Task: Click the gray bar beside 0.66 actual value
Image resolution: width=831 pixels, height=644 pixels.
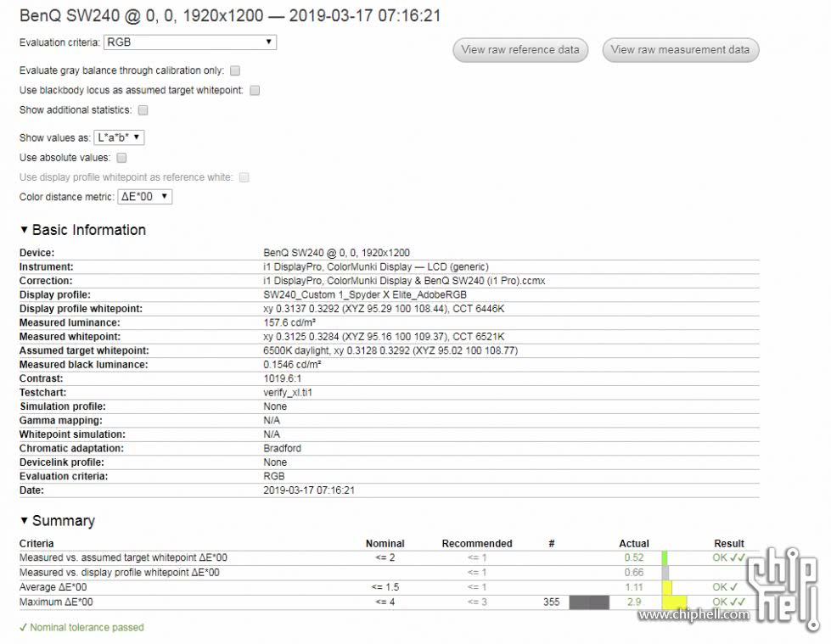Action: (x=665, y=573)
